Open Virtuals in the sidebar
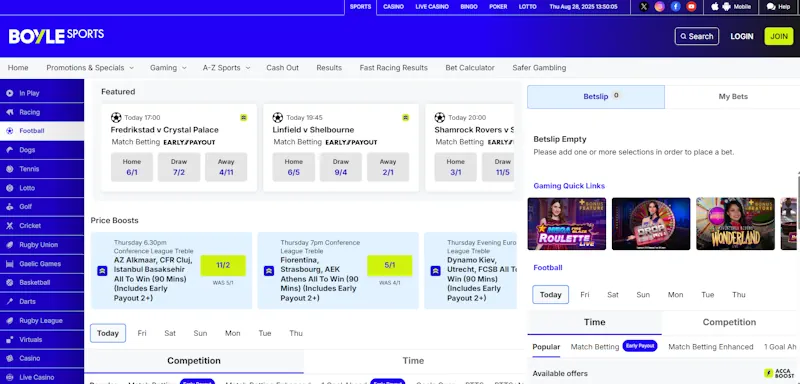800x384 pixels. tap(42, 340)
